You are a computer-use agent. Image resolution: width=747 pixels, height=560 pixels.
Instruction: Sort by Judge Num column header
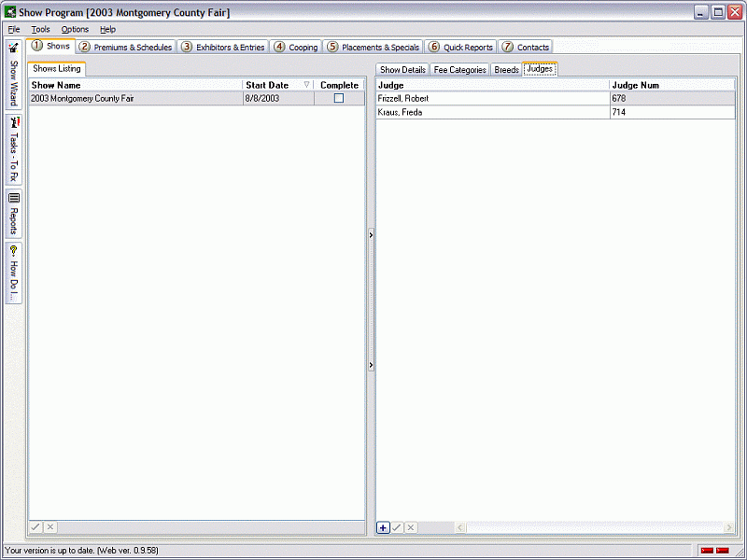672,85
